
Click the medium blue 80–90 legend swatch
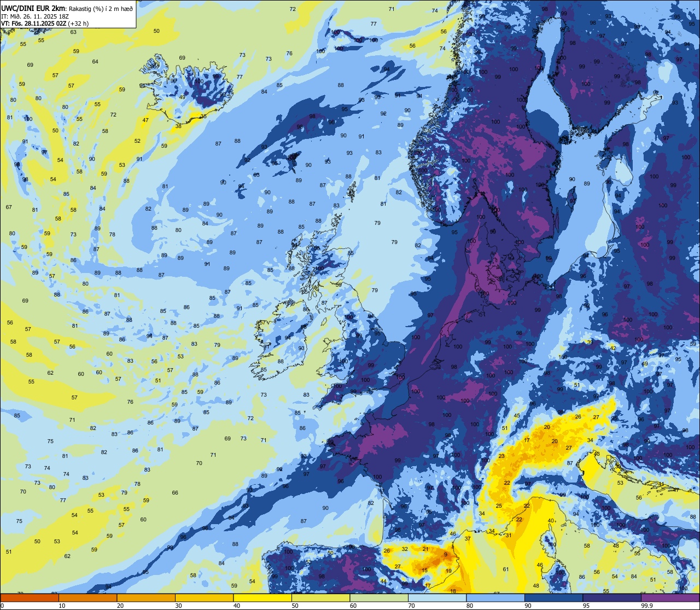(495, 597)
